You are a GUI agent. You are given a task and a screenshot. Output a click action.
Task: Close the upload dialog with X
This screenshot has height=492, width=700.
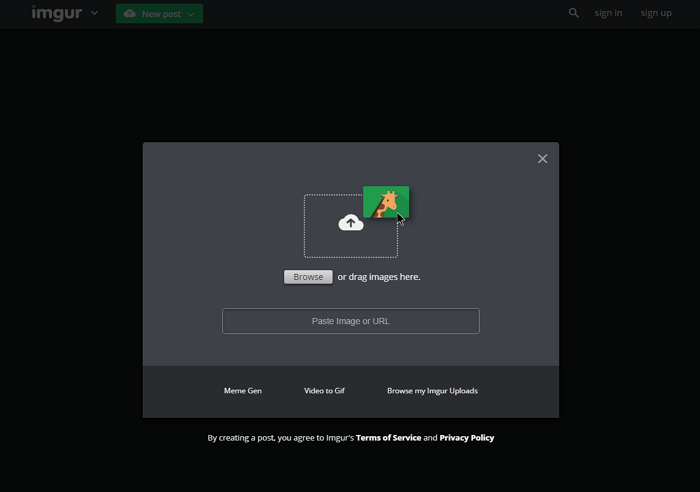click(x=542, y=158)
